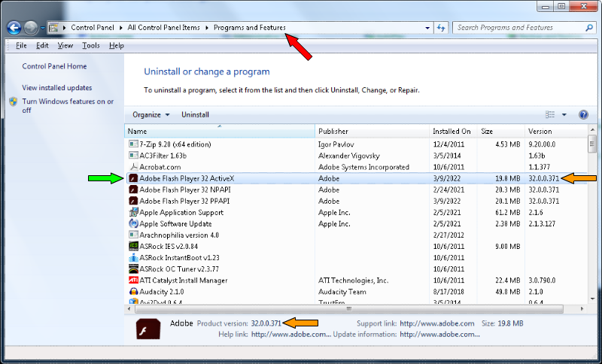This screenshot has width=602, height=364.
Task: Click the Update information URL in details pane
Action: coord(439,334)
